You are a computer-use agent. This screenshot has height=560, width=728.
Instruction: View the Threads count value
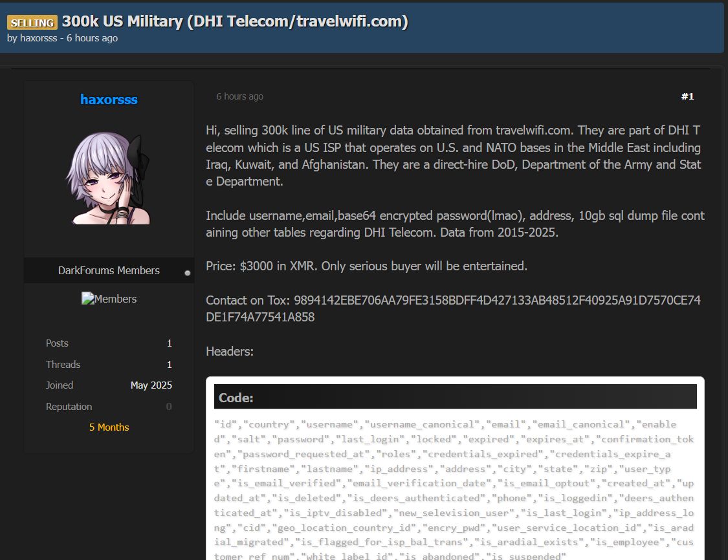point(169,365)
